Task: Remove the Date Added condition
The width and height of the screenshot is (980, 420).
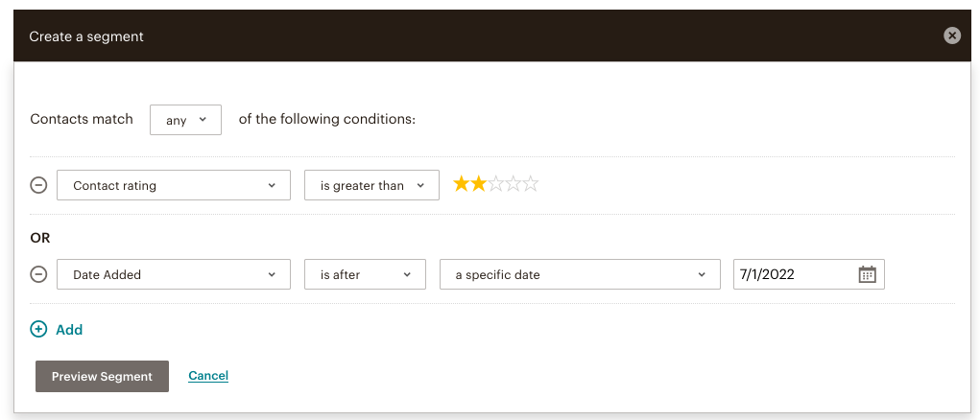Action: pos(38,274)
